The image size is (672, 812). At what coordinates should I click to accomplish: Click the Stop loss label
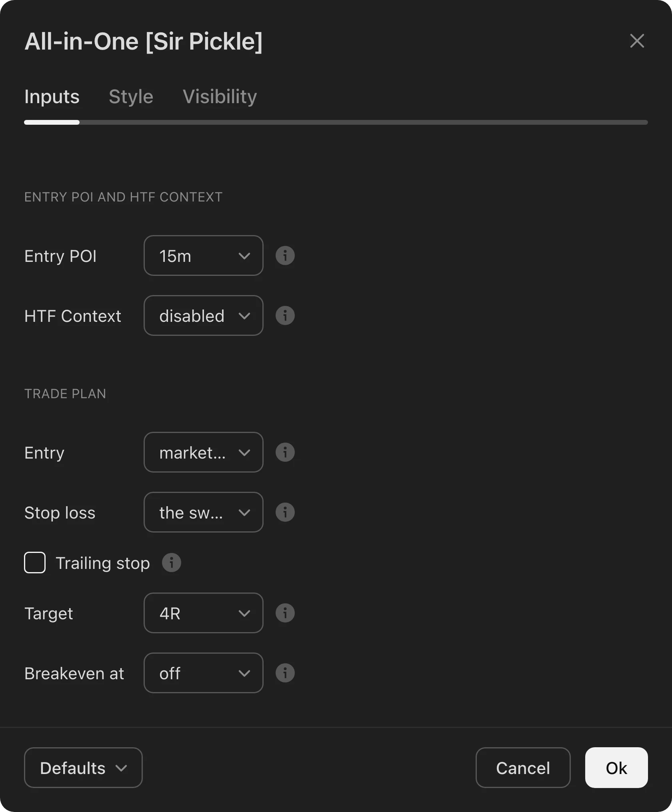[60, 513]
